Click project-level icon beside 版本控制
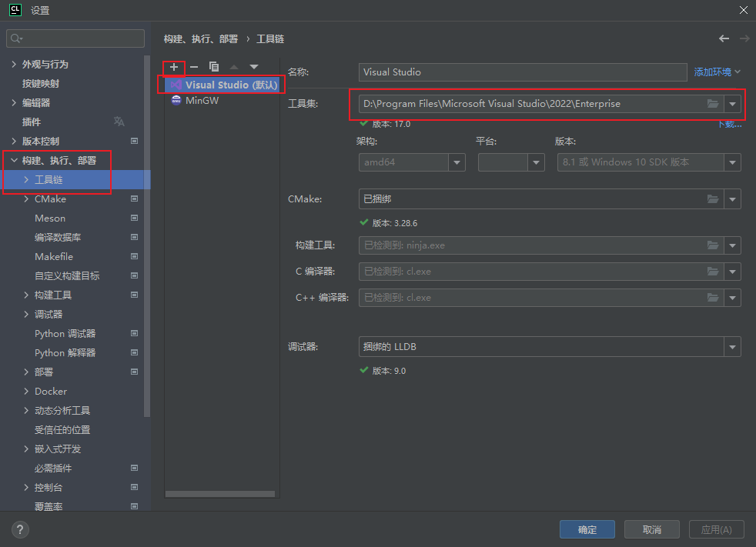Image resolution: width=756 pixels, height=547 pixels. pos(135,142)
